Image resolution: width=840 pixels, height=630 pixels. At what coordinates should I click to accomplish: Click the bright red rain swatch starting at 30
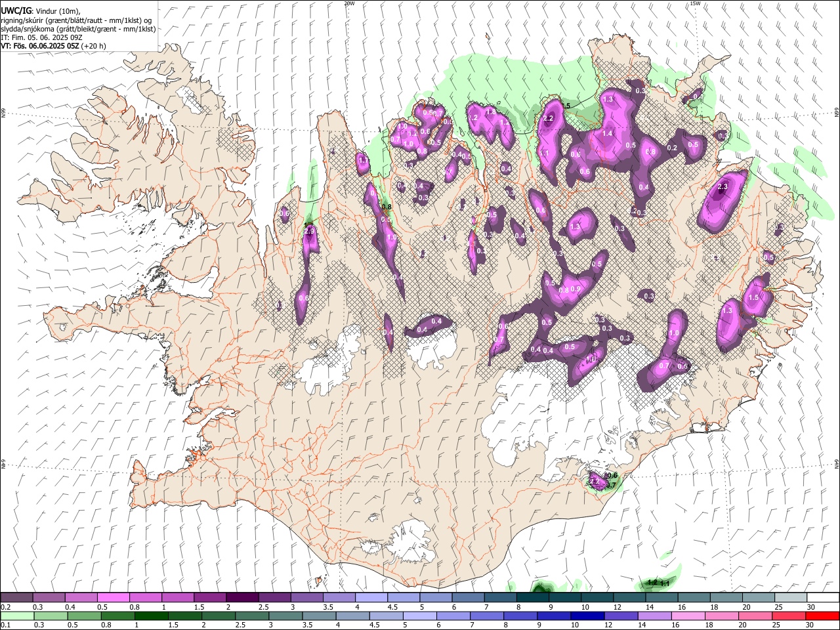pos(822,616)
